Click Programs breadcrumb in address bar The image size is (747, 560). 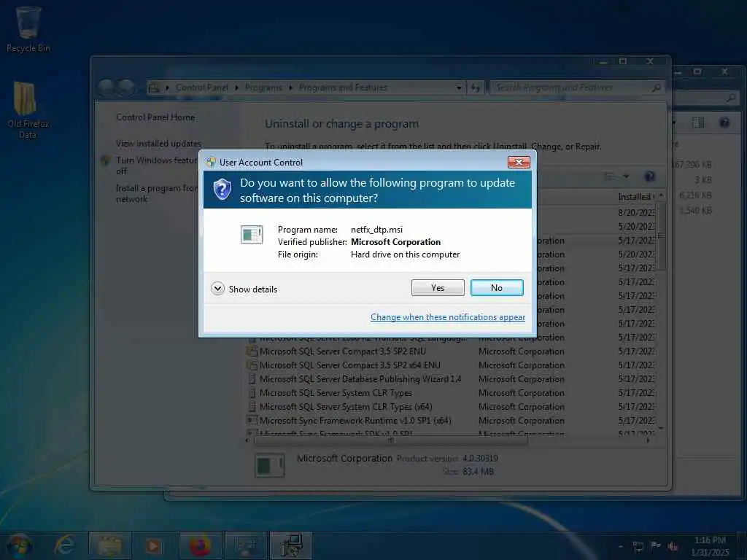[x=263, y=87]
